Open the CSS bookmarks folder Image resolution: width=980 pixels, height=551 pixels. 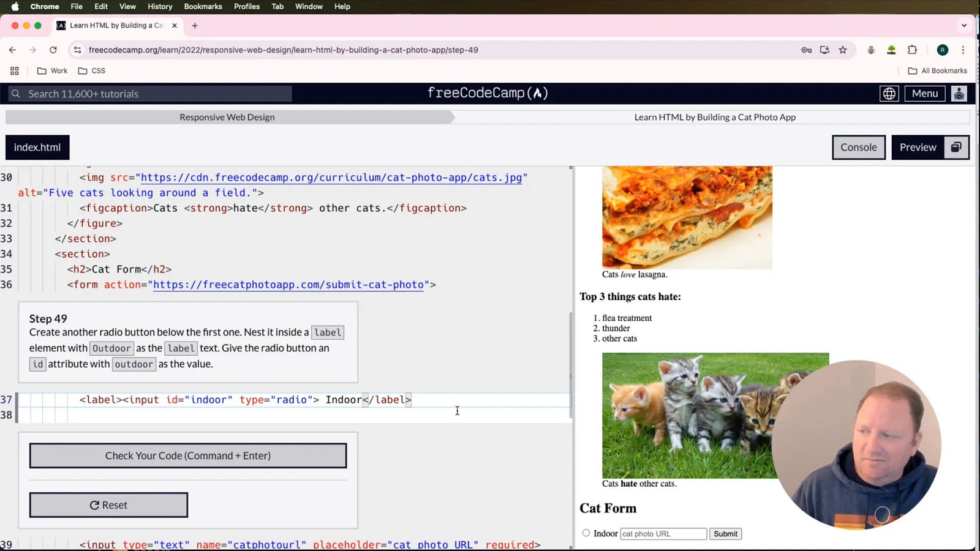click(x=92, y=71)
